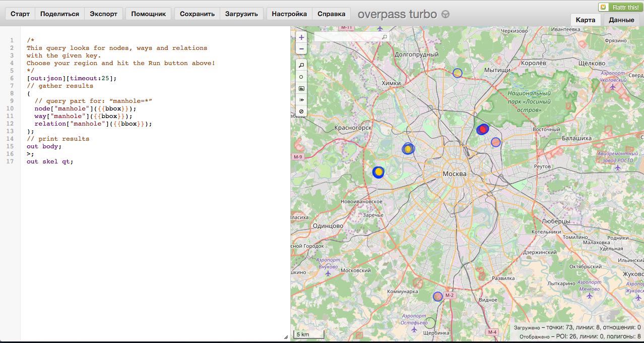The width and height of the screenshot is (644, 343).
Task: Click the Мытищи city label
Action: coord(497,70)
